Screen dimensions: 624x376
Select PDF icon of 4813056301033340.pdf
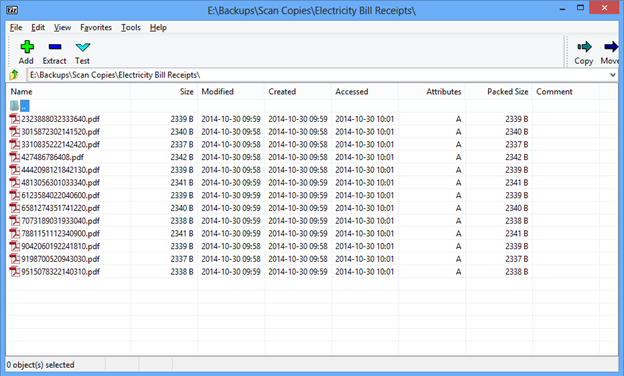click(15, 183)
